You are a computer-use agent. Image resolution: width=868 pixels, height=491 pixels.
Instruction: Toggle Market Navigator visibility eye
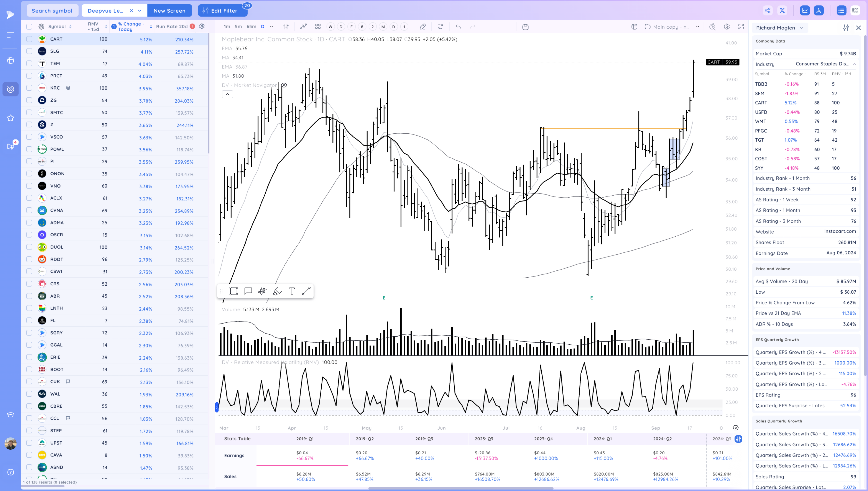click(x=284, y=85)
